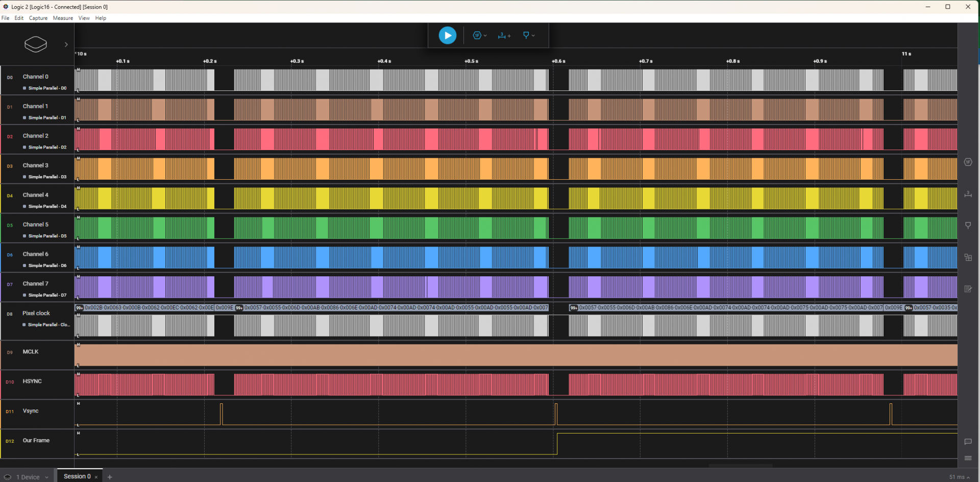Viewport: 980px width, 482px height.
Task: Open the 51 ms zoom indicator dropdown
Action: (x=960, y=477)
